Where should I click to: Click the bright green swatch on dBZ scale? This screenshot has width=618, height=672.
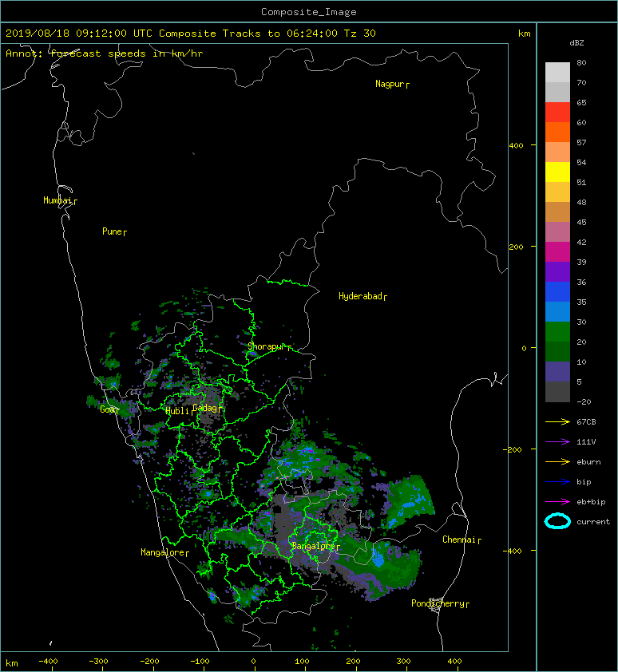coord(557,332)
